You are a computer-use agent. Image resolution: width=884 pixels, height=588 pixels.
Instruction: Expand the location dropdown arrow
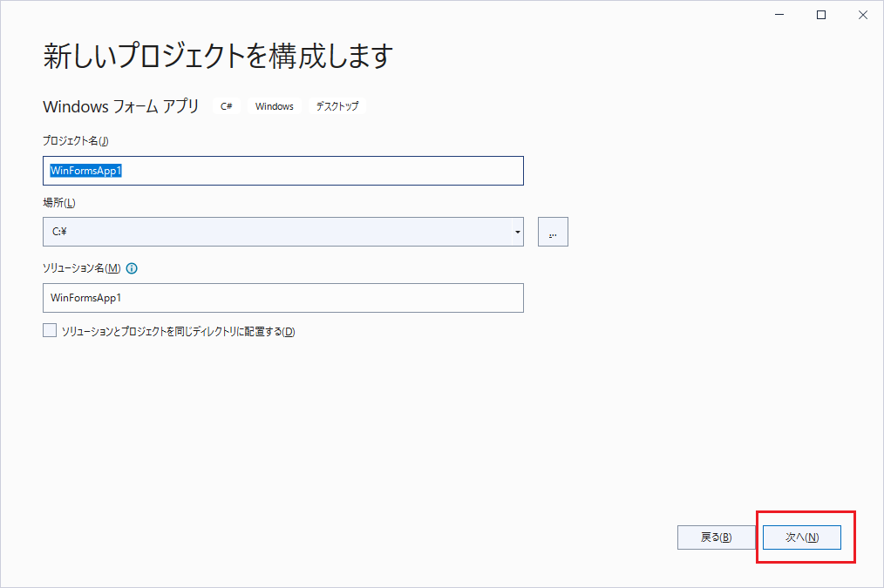pyautogui.click(x=517, y=232)
